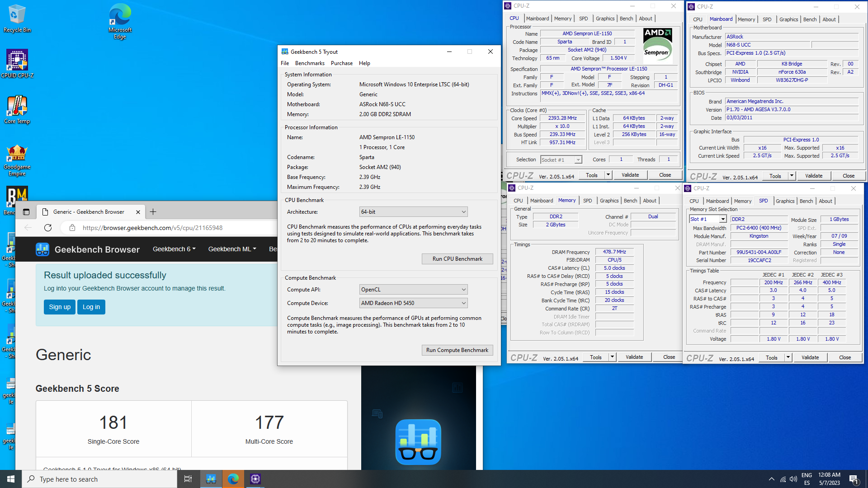The height and width of the screenshot is (488, 868).
Task: Open the Edge tab actions menu icon
Action: tap(26, 212)
